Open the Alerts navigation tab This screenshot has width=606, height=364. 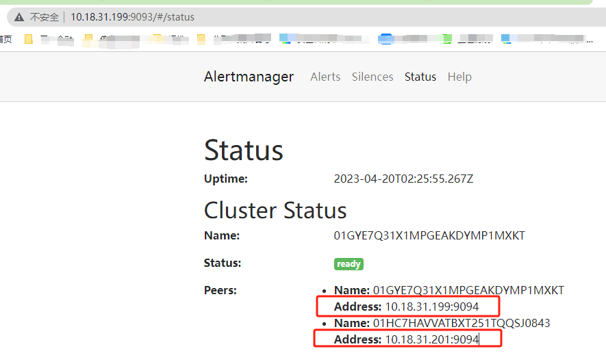pos(325,77)
